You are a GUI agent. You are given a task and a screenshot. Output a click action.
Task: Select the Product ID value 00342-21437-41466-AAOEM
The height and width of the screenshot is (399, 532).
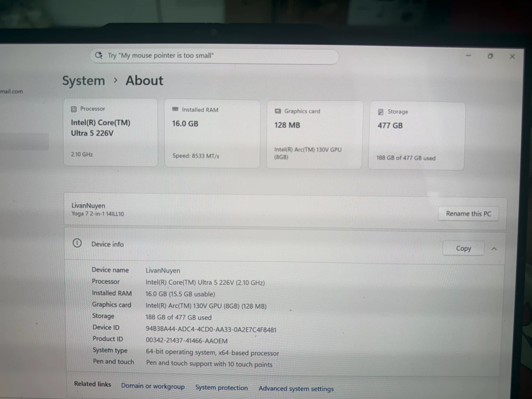(x=186, y=341)
